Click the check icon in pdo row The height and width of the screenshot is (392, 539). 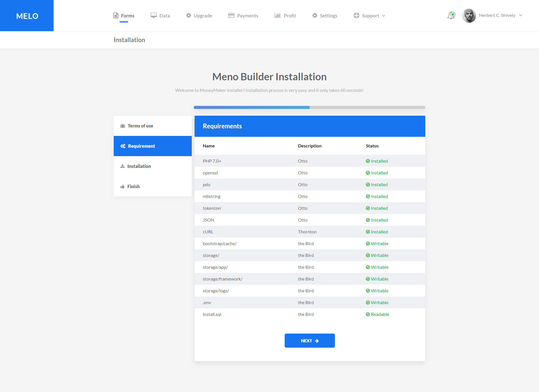(368, 184)
